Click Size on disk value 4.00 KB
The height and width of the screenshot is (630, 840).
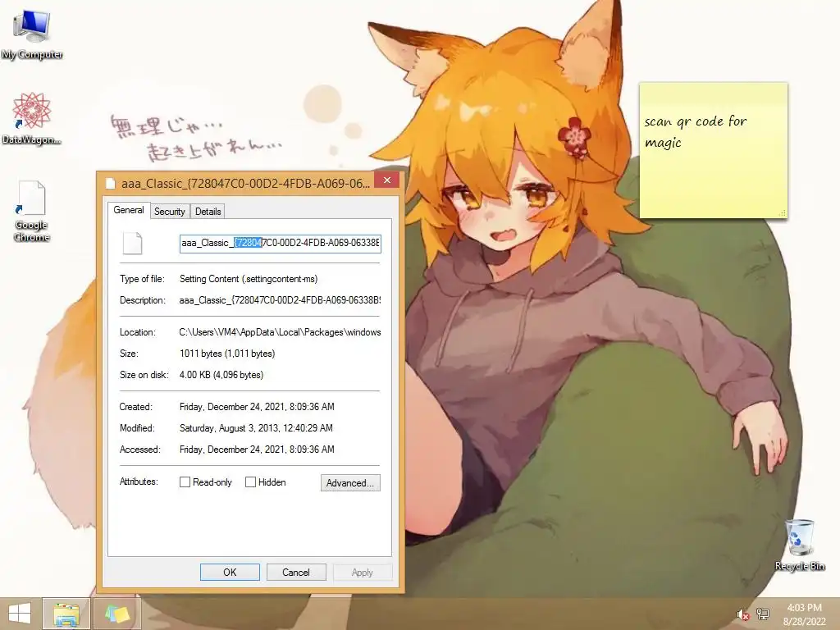221,375
